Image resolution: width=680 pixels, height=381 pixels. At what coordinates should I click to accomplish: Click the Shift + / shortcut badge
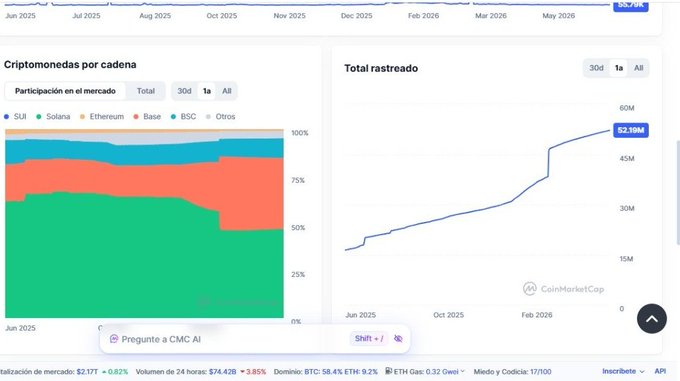(369, 339)
